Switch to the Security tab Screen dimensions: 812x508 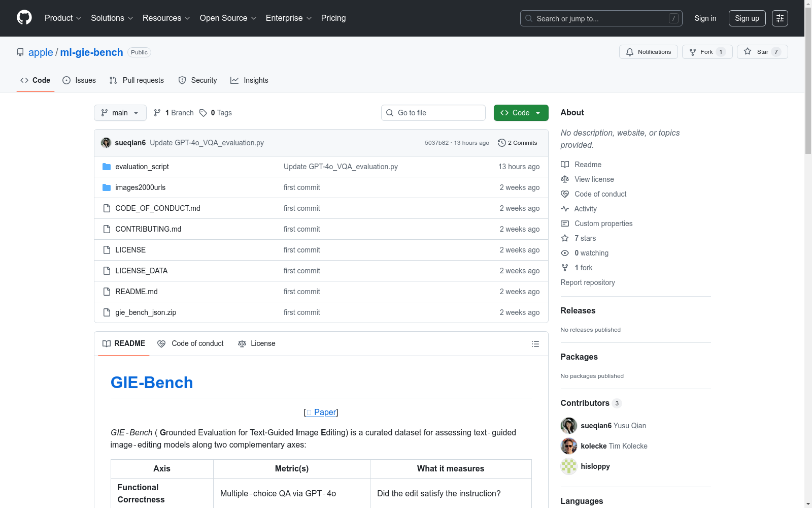click(x=198, y=80)
